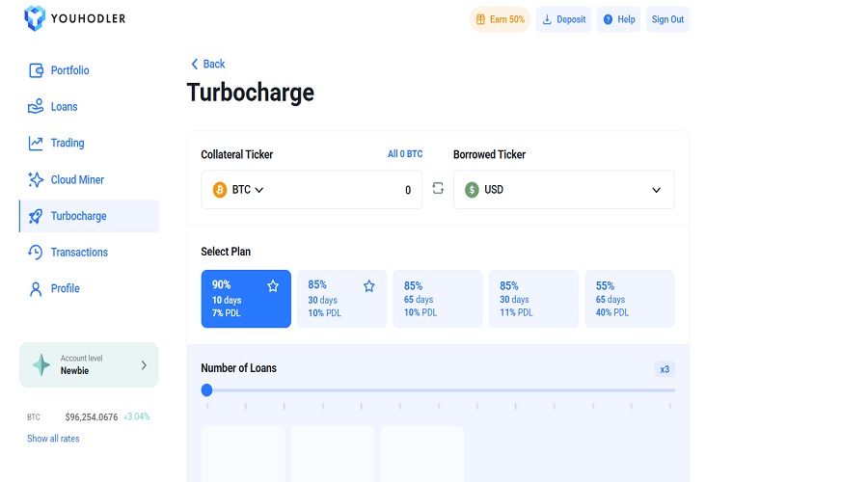This screenshot has height=482, width=868.
Task: Click the gift icon in Earn 50%
Action: tap(480, 19)
